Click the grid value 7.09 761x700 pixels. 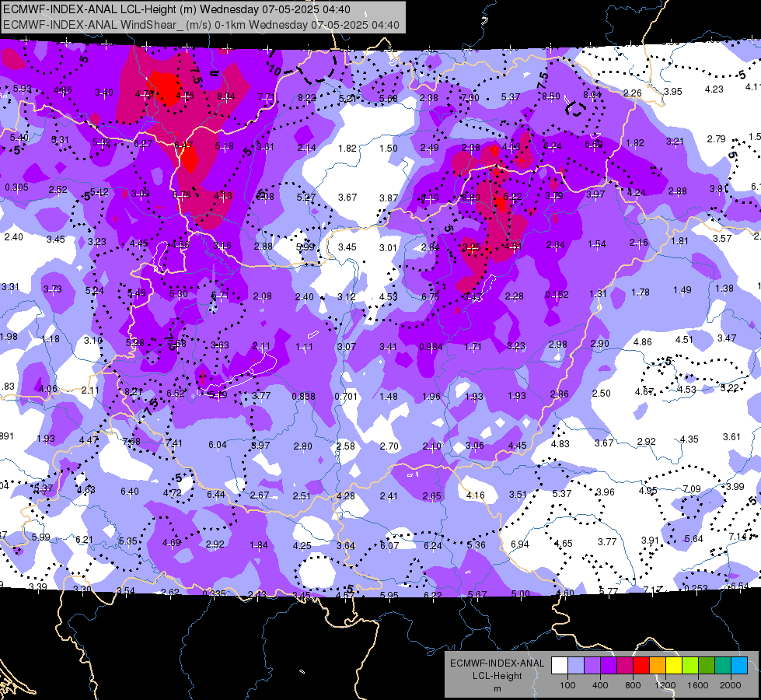click(692, 488)
